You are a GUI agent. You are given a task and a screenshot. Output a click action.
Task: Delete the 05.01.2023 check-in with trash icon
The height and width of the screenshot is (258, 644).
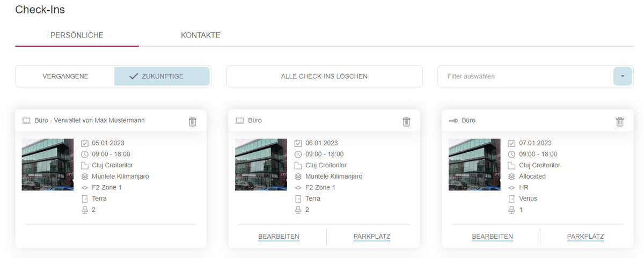(x=193, y=121)
